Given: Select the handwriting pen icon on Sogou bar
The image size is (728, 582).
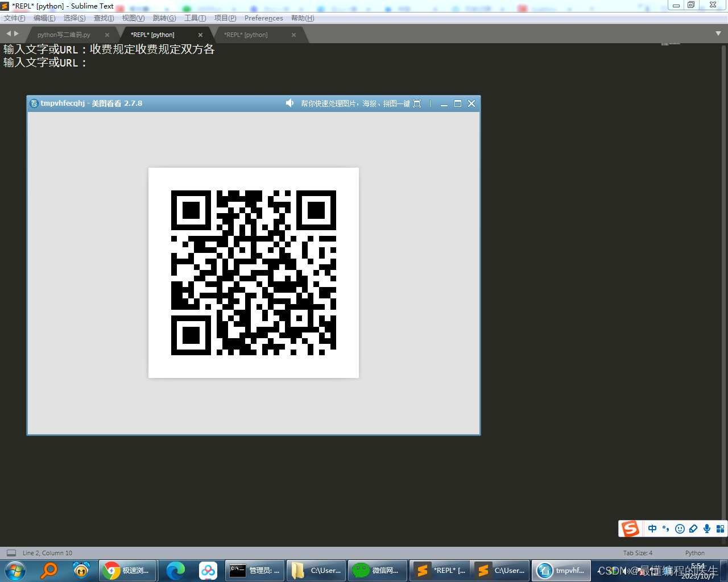Looking at the screenshot, I should (x=693, y=529).
